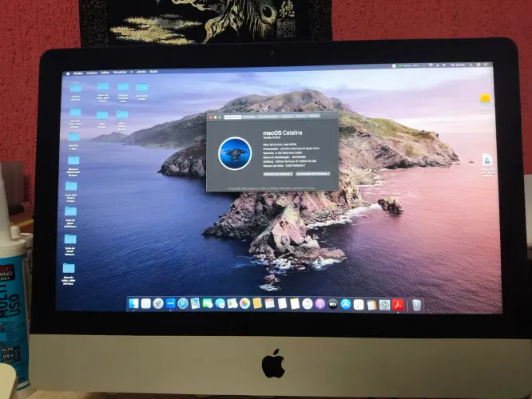The image size is (532, 399).
Task: Open the Apple menu
Action: 68,73
